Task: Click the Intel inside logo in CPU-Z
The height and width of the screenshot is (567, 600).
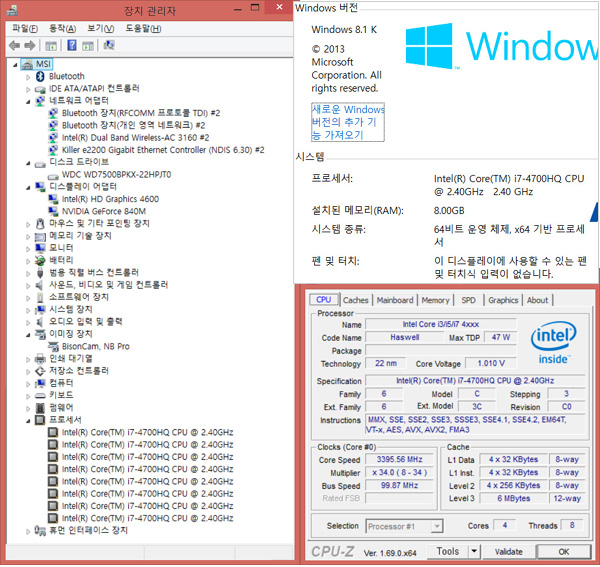Action: pyautogui.click(x=553, y=342)
